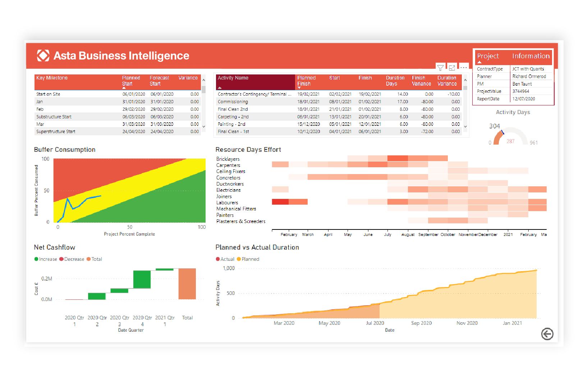Image resolution: width=588 pixels, height=387 pixels.
Task: Open focus mode for the activity table
Action: 452,68
